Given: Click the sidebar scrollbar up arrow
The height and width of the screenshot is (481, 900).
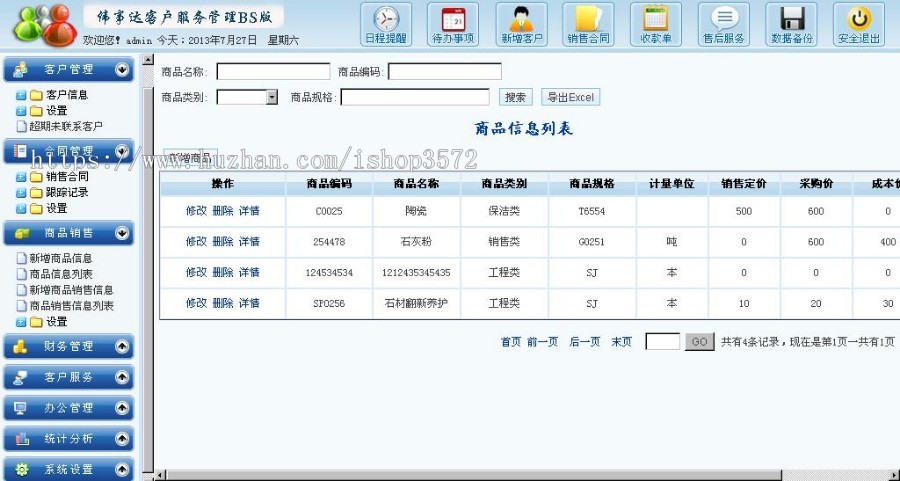Looking at the screenshot, I should [x=148, y=59].
